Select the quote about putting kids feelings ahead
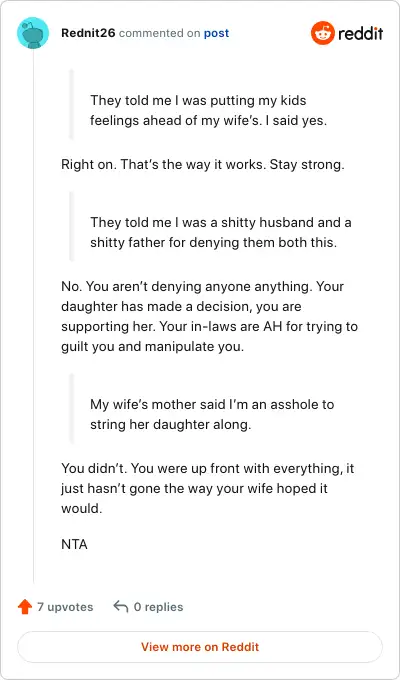This screenshot has height=680, width=400. pyautogui.click(x=208, y=111)
